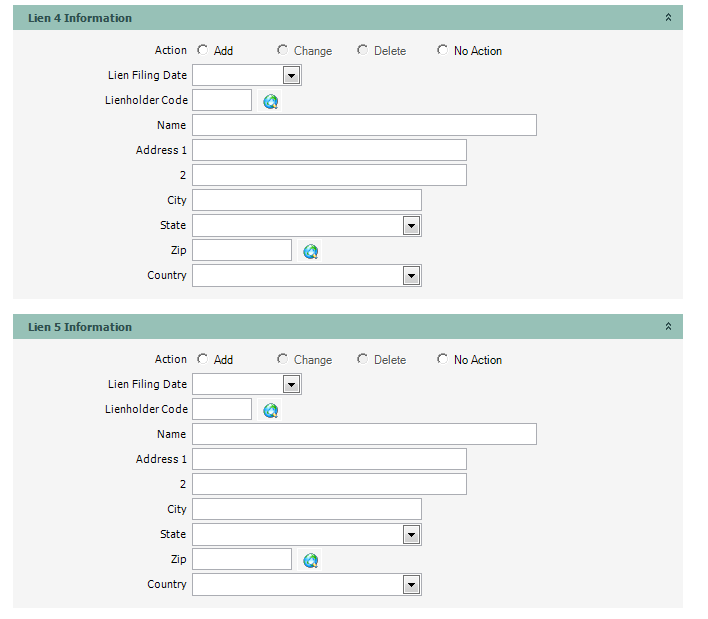Collapse the Lien 5 Information section
708x619 pixels.
[668, 326]
